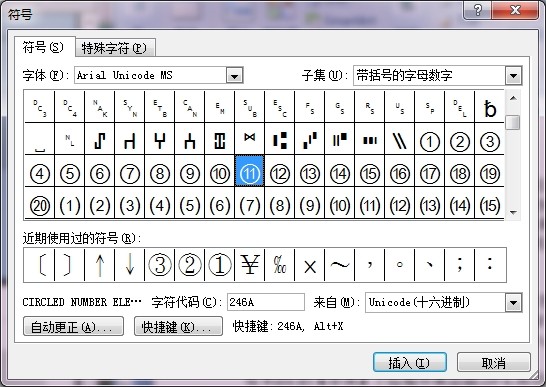Select the SUB control picture symbol
Screen dimensions: 546x387
click(x=250, y=107)
